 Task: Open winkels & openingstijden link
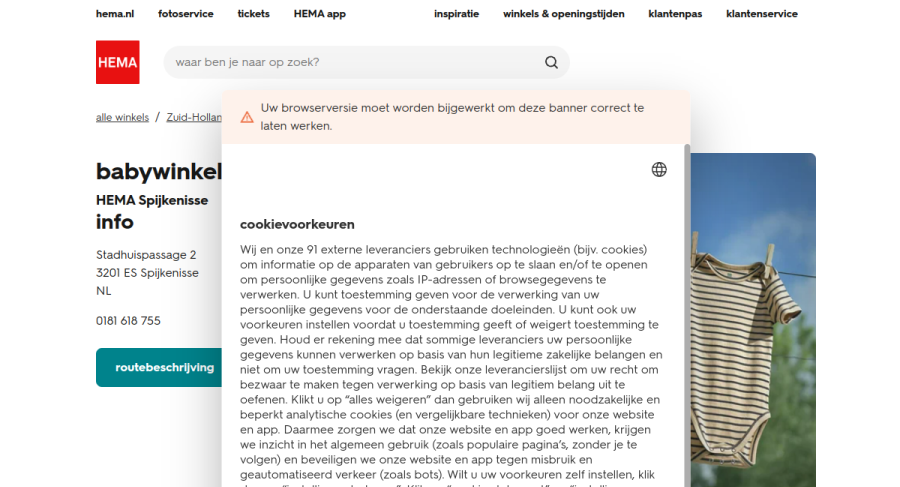coord(564,14)
